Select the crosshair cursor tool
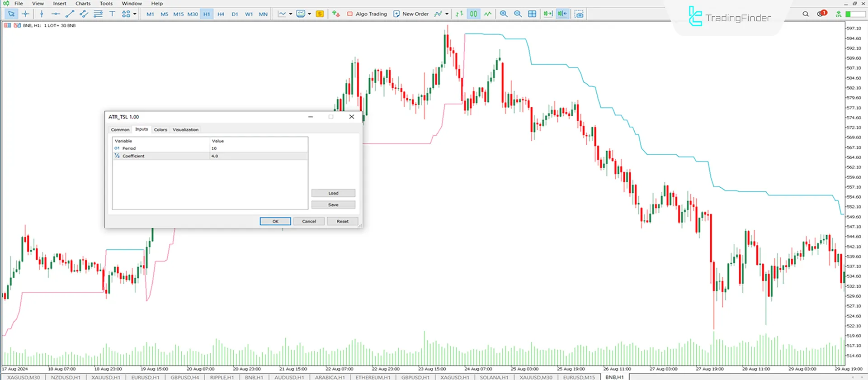Image resolution: width=868 pixels, height=380 pixels. pos(25,14)
